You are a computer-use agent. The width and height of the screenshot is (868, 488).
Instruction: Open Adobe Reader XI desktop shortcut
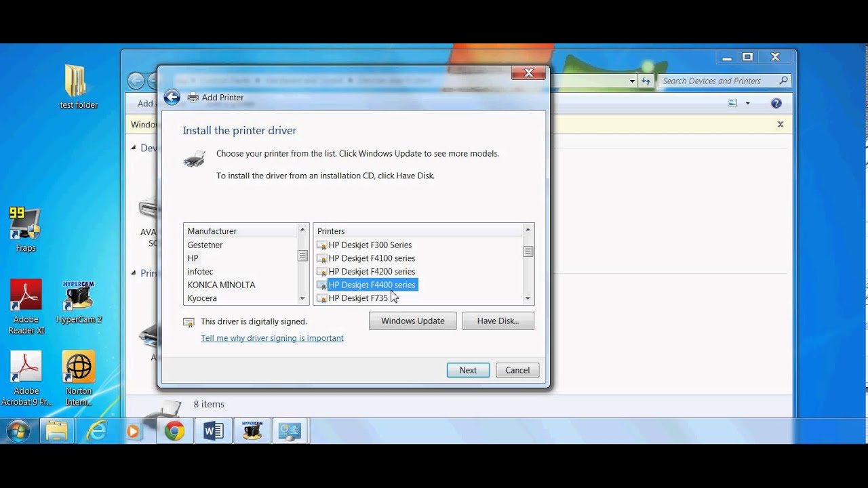pyautogui.click(x=26, y=307)
